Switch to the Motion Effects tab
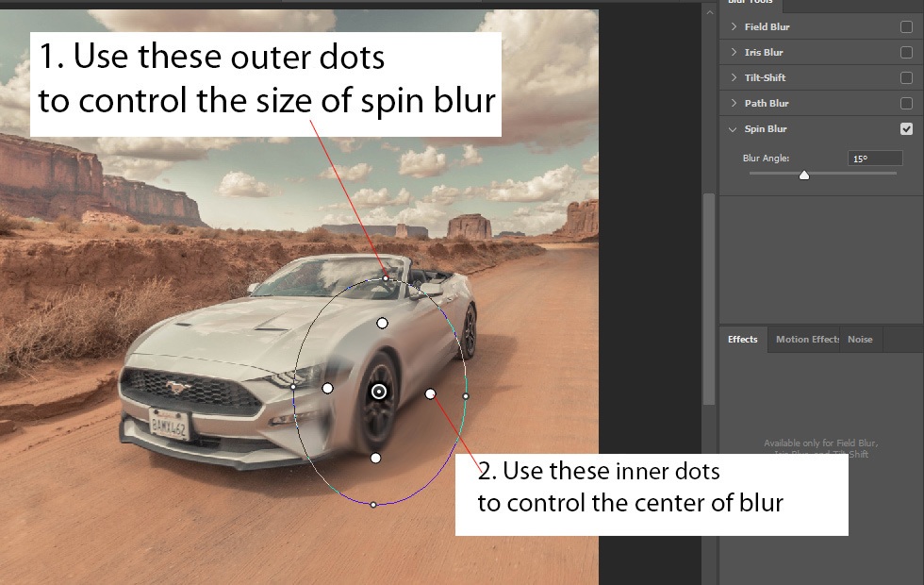Viewport: 924px width, 585px height. (x=807, y=340)
